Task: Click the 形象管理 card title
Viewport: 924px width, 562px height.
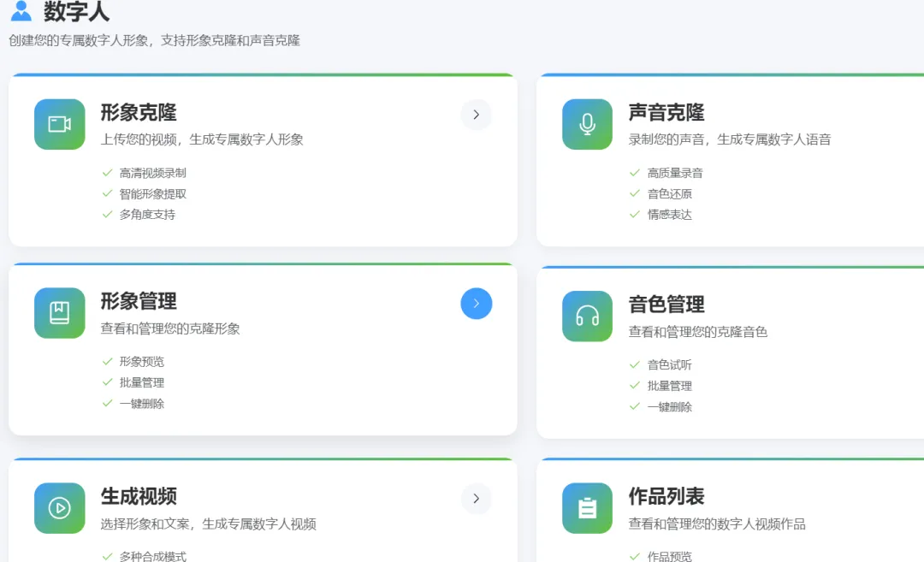Action: click(x=139, y=301)
